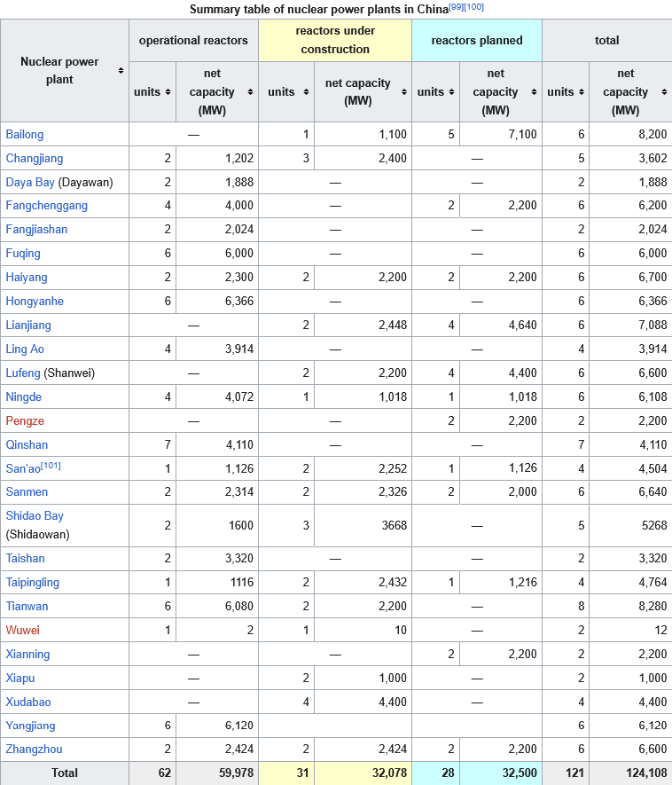Sort planned reactors units column
The width and height of the screenshot is (672, 785).
point(451,91)
